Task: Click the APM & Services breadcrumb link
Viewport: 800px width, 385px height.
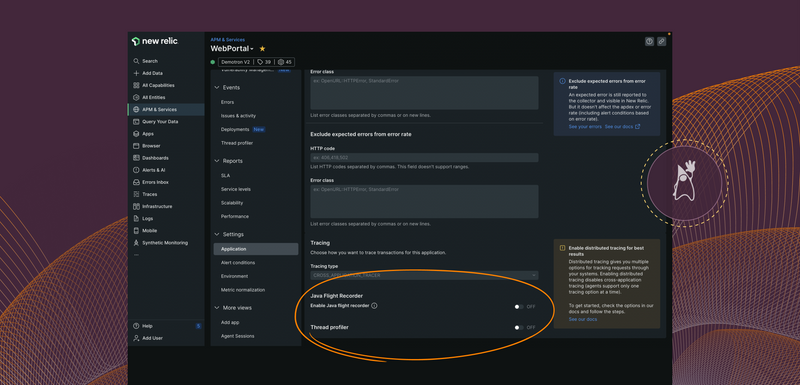Action: click(x=228, y=39)
